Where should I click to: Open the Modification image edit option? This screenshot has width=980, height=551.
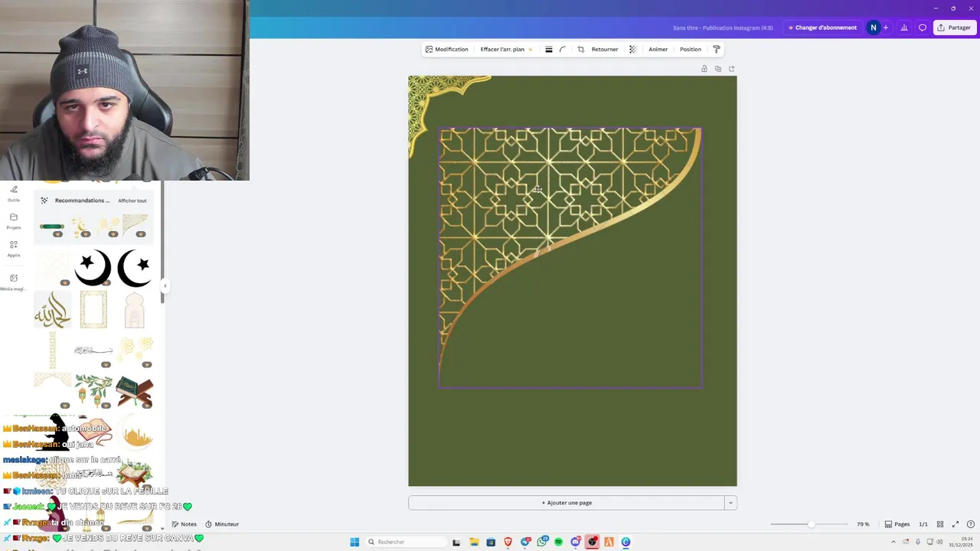pyautogui.click(x=446, y=49)
